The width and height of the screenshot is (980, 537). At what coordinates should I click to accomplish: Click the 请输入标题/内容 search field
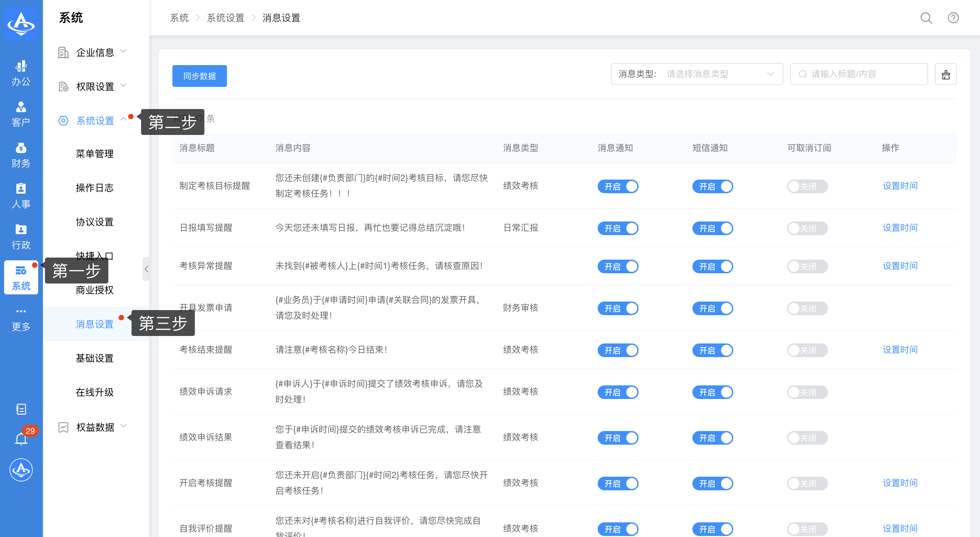[x=863, y=74]
